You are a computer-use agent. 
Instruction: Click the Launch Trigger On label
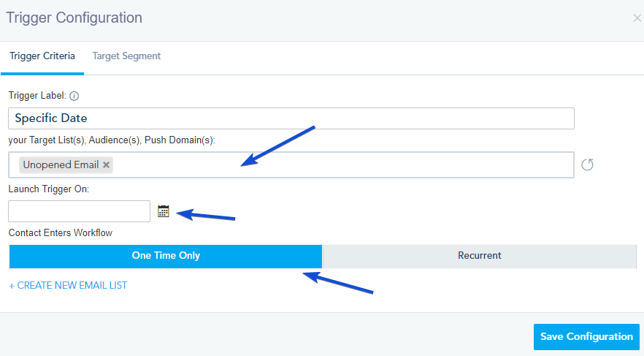47,189
